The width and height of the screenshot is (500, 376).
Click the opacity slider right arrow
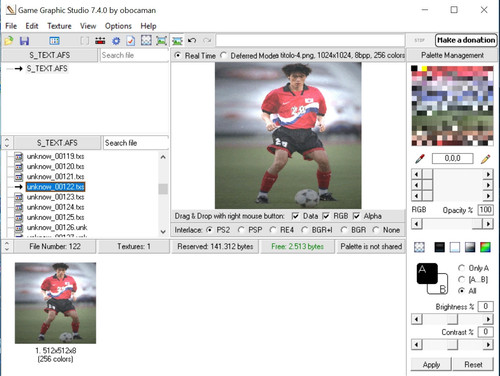click(488, 224)
